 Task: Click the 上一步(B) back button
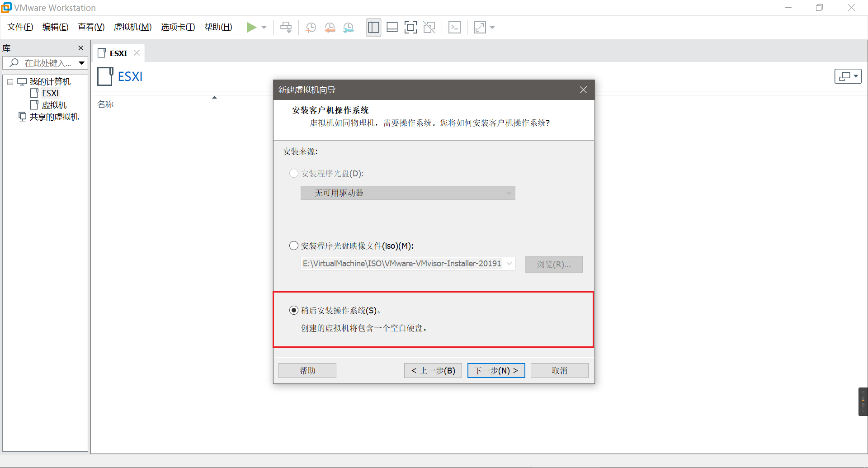point(433,371)
